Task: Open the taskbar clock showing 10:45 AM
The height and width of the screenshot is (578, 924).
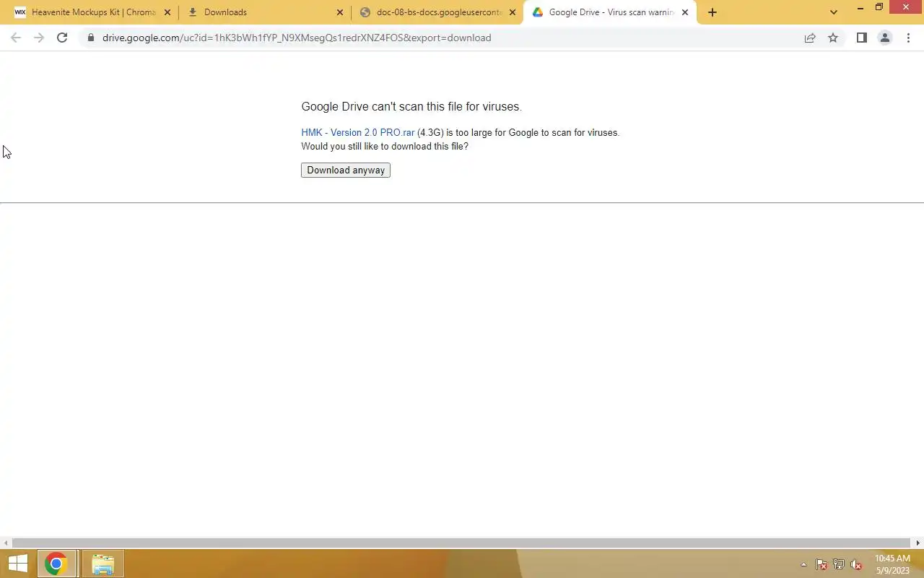Action: click(x=893, y=564)
